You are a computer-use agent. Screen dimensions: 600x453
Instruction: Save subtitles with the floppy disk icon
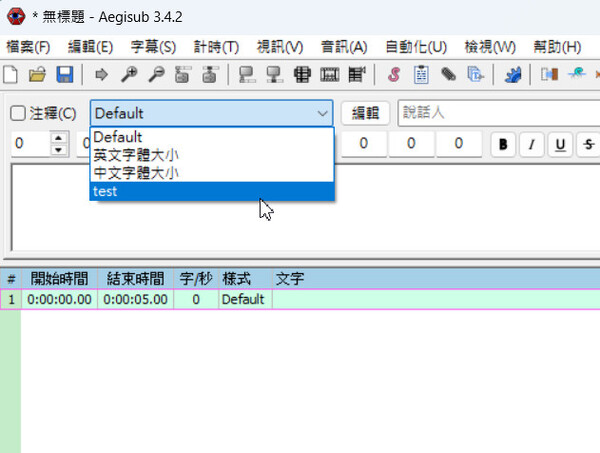tap(63, 74)
